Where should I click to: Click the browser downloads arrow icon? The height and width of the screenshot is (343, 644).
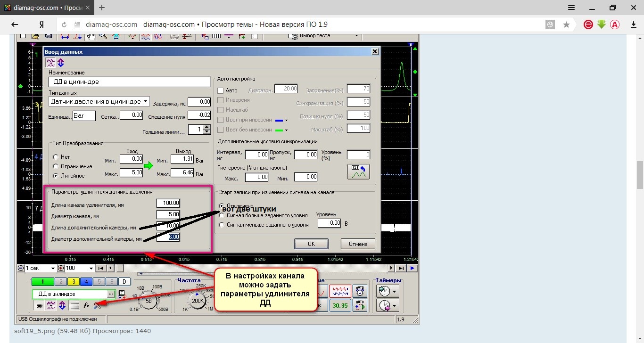[634, 24]
